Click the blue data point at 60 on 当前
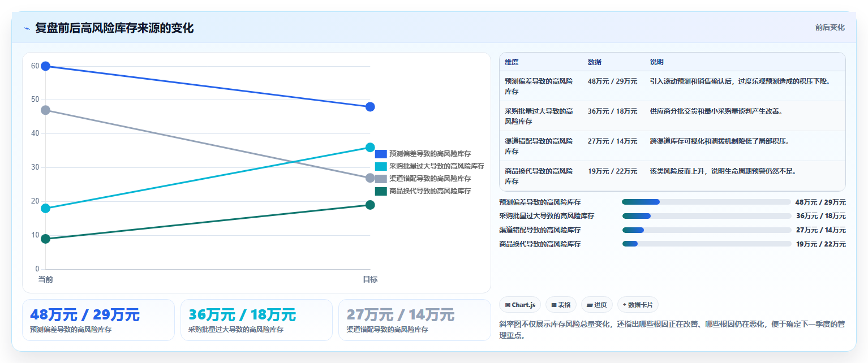The image size is (868, 363). point(45,66)
